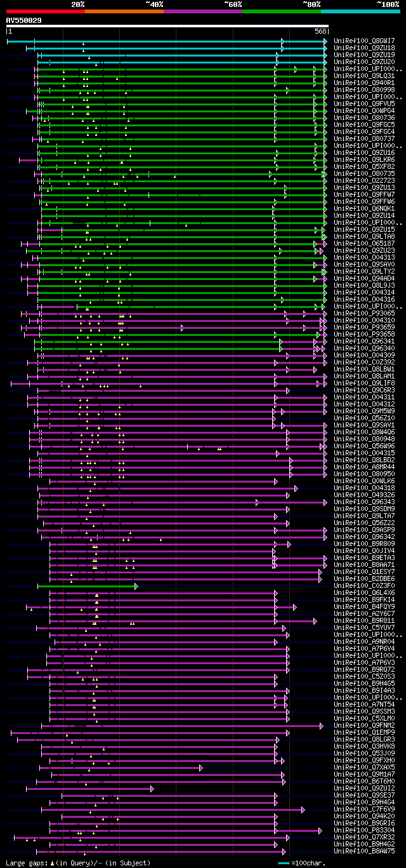Click hit name UniRef100_Q9LKR6
Viewport: 406px width, 868px height.
364,159
